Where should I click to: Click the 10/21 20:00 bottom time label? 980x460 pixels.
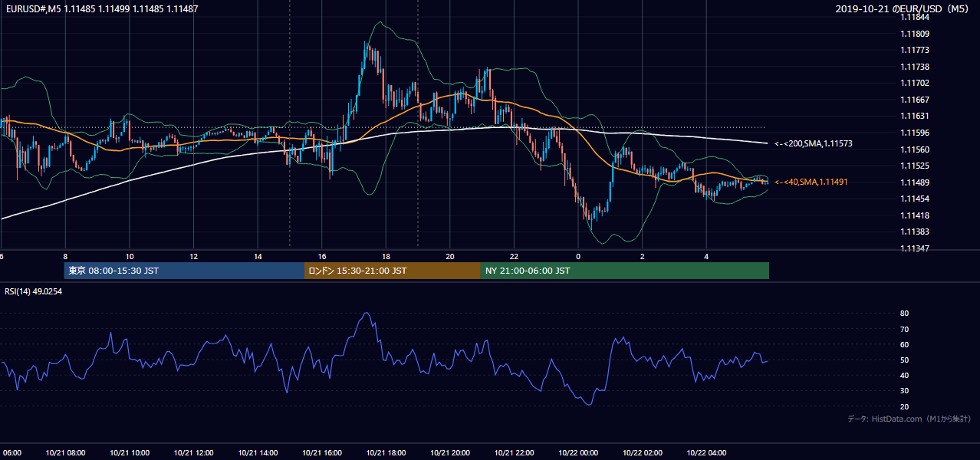point(450,453)
